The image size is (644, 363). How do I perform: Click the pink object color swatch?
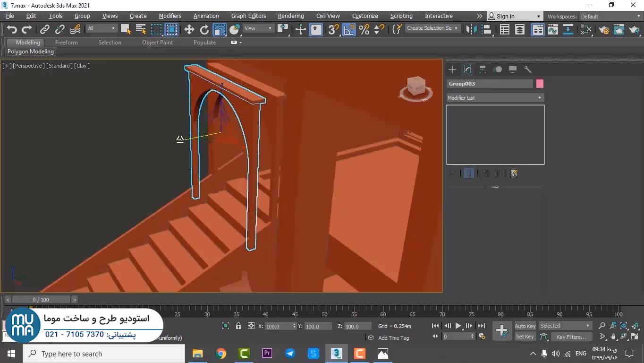pyautogui.click(x=540, y=84)
